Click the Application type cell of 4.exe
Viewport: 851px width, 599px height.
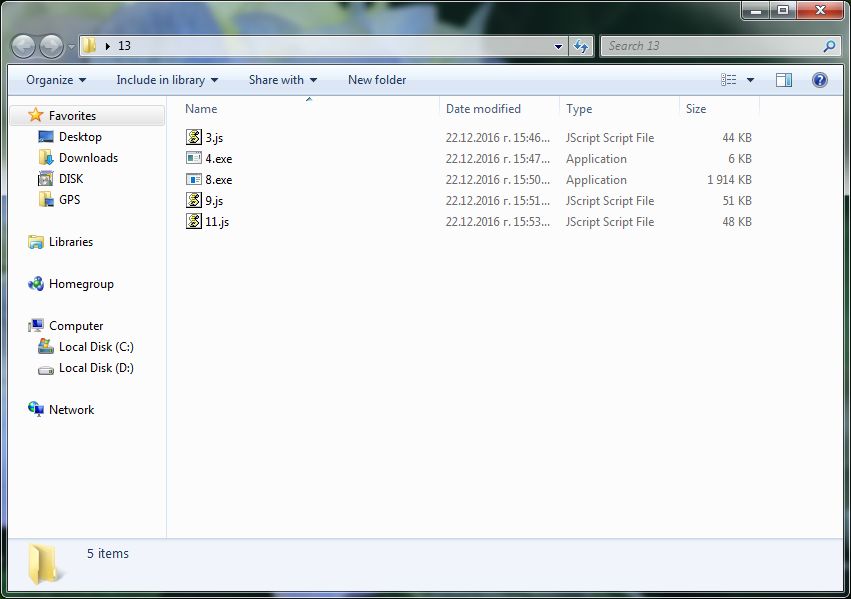(x=596, y=159)
